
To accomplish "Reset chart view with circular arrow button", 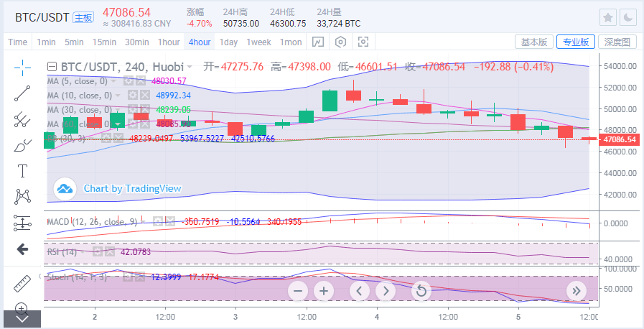I will coord(421,291).
